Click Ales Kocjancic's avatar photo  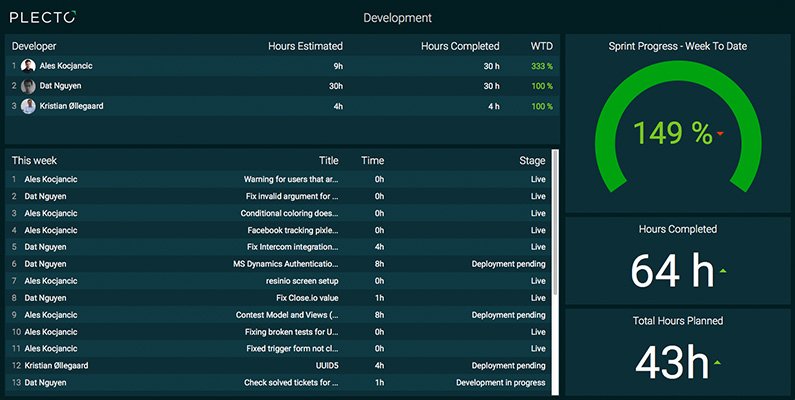28,66
